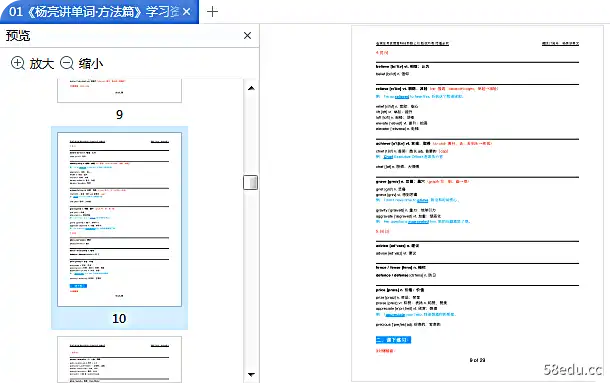Image resolution: width=610 pixels, height=383 pixels.
Task: Click the thumbnail scrollbar handle
Action: click(x=251, y=183)
